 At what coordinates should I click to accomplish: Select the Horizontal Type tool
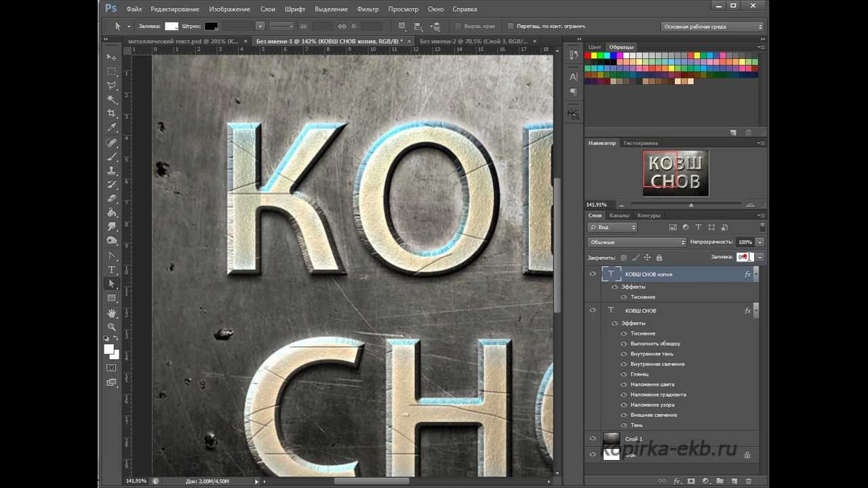(x=112, y=270)
